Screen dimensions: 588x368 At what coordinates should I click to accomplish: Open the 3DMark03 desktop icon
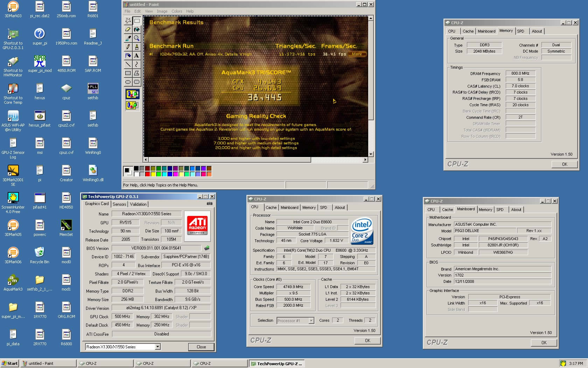click(13, 9)
